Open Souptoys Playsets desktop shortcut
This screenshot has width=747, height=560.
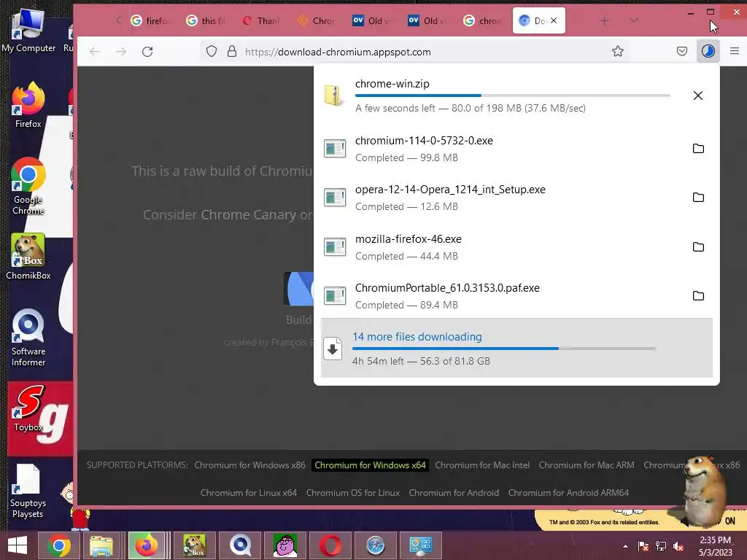(x=28, y=491)
